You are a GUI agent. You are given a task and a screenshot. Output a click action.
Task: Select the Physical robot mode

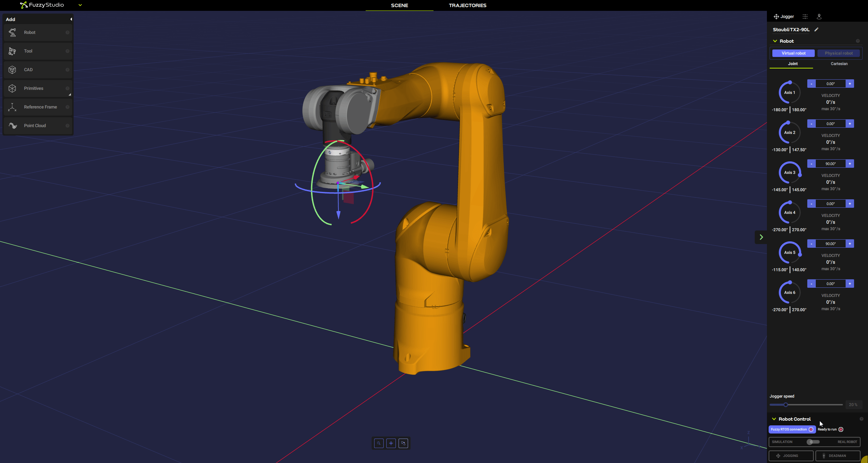838,53
